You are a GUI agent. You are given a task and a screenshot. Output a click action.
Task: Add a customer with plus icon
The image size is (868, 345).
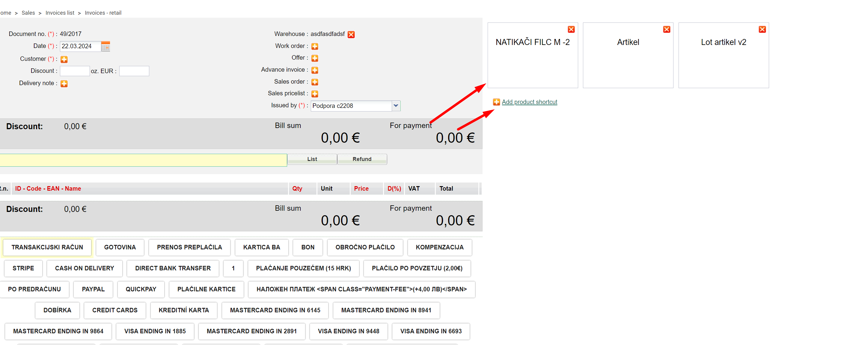(64, 59)
